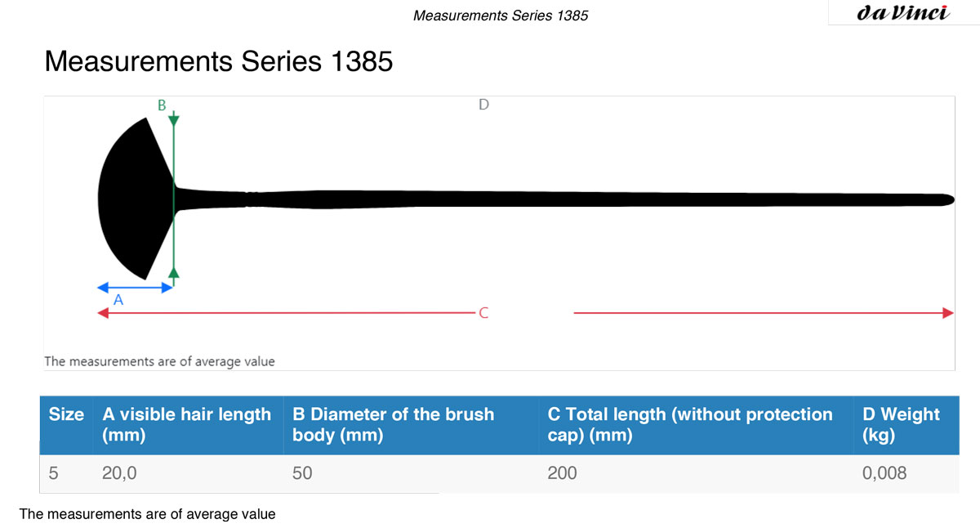Click the brush handle tip

coord(946,199)
